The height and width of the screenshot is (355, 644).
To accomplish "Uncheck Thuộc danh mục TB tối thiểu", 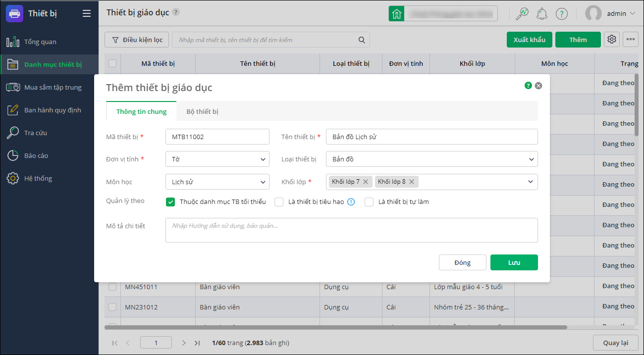I will 170,202.
